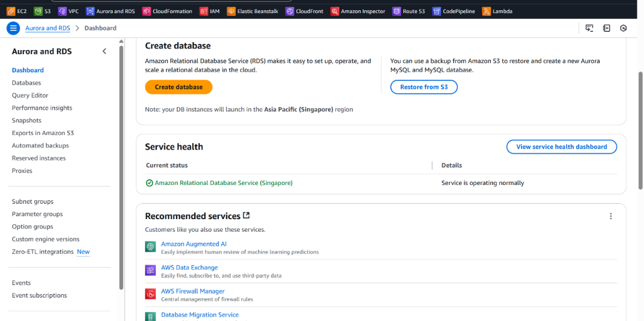Open the EC2 service shortcut icon
The height and width of the screenshot is (321, 644).
click(11, 11)
